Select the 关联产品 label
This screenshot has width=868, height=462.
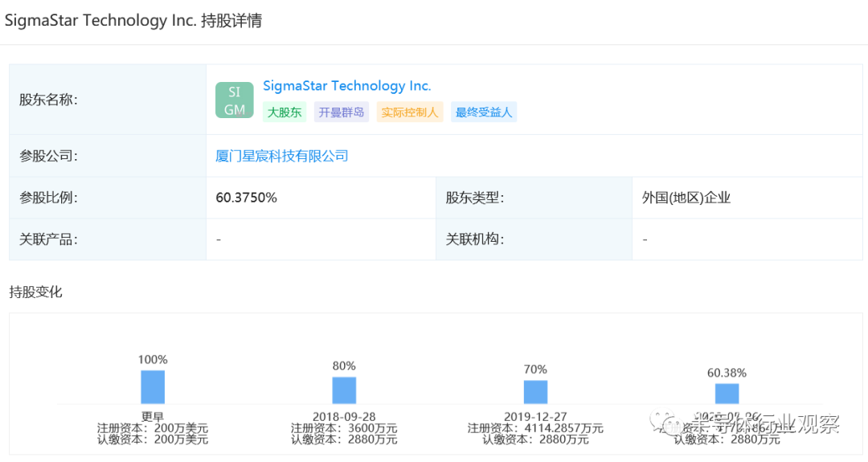tap(49, 239)
